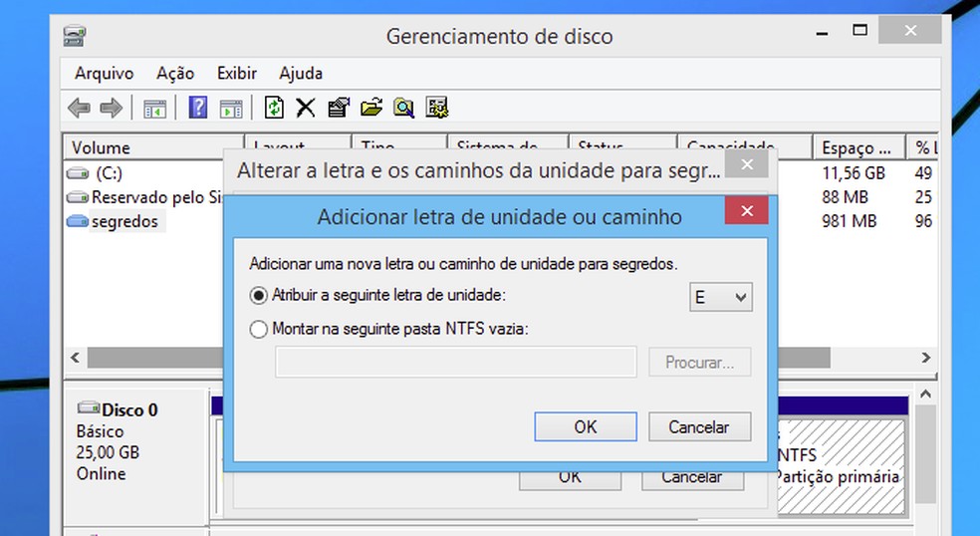Screen dimensions: 980x536
Task: Click the NTFS folder path input field
Action: 455,362
